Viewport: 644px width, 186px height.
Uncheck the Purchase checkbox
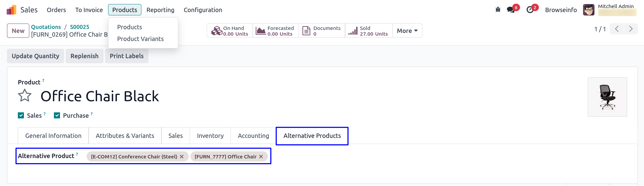coord(57,116)
